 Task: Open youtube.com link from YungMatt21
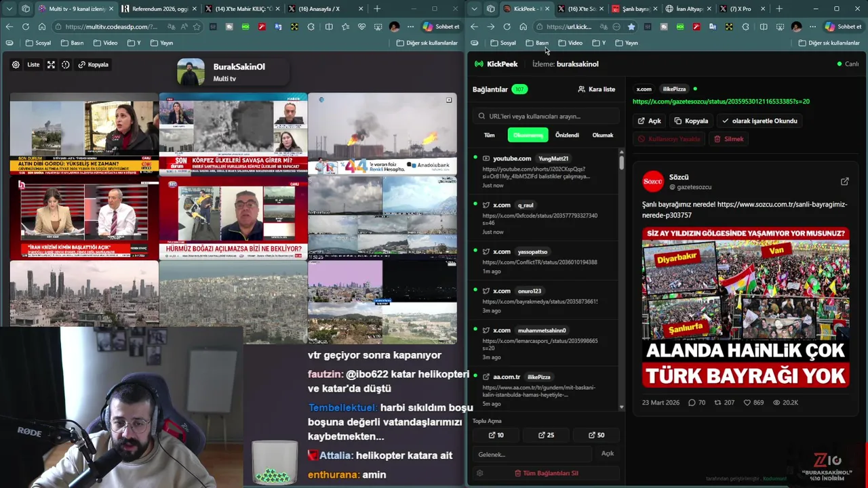(x=545, y=171)
